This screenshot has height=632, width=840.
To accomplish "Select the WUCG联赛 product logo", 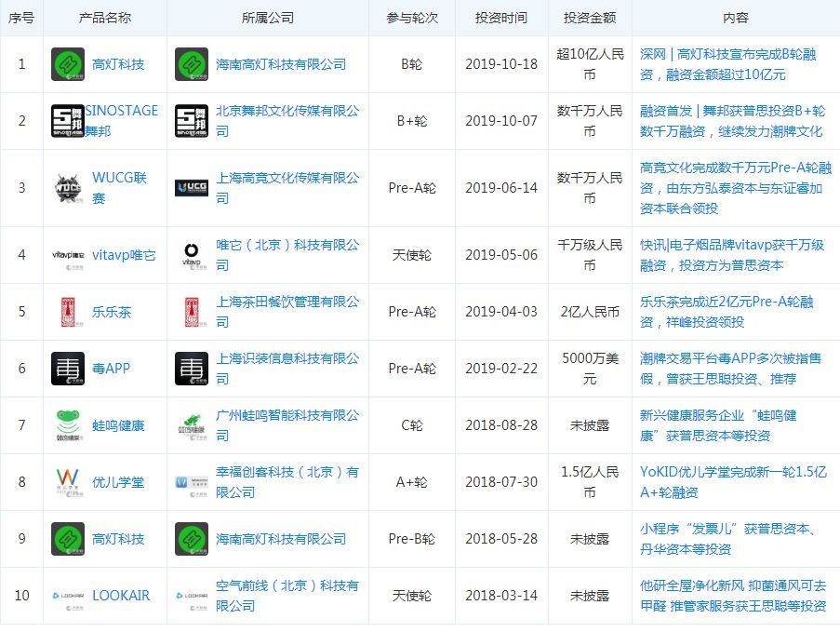I will [68, 188].
